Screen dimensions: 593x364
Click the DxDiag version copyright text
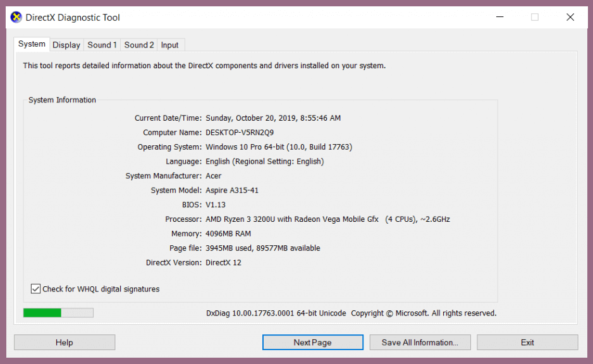click(x=351, y=313)
